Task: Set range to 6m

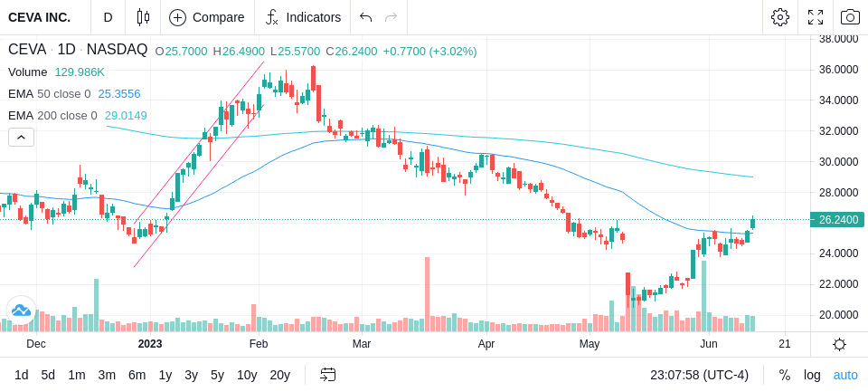Action: click(137, 376)
